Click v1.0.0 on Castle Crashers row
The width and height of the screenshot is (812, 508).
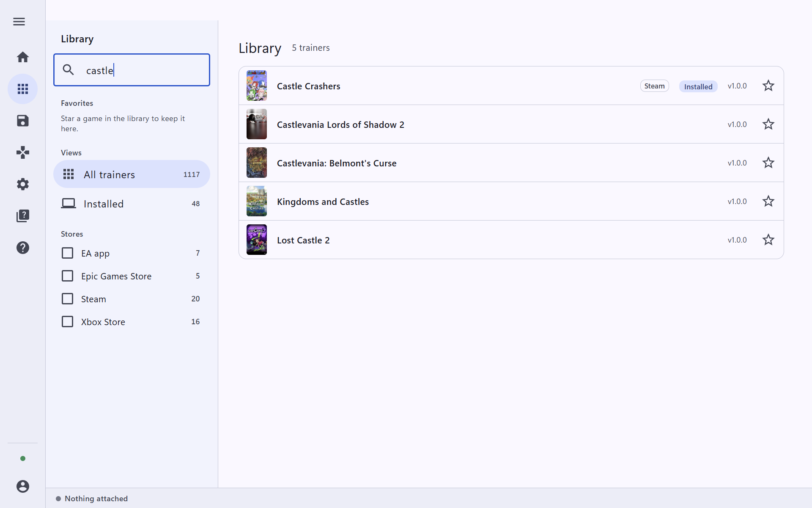[x=737, y=86]
